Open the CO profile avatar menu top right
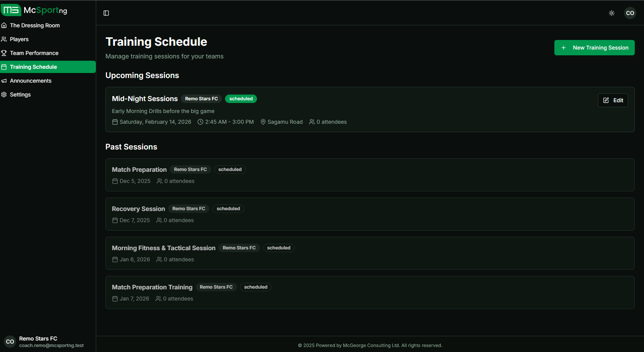 630,13
